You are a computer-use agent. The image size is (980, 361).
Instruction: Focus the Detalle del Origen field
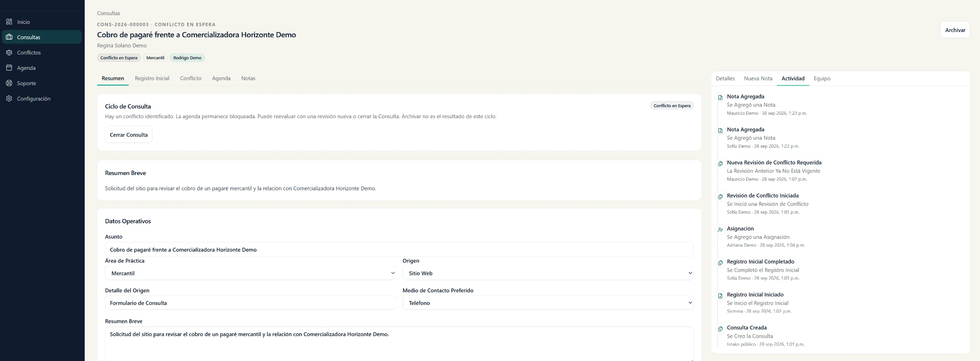click(x=251, y=303)
